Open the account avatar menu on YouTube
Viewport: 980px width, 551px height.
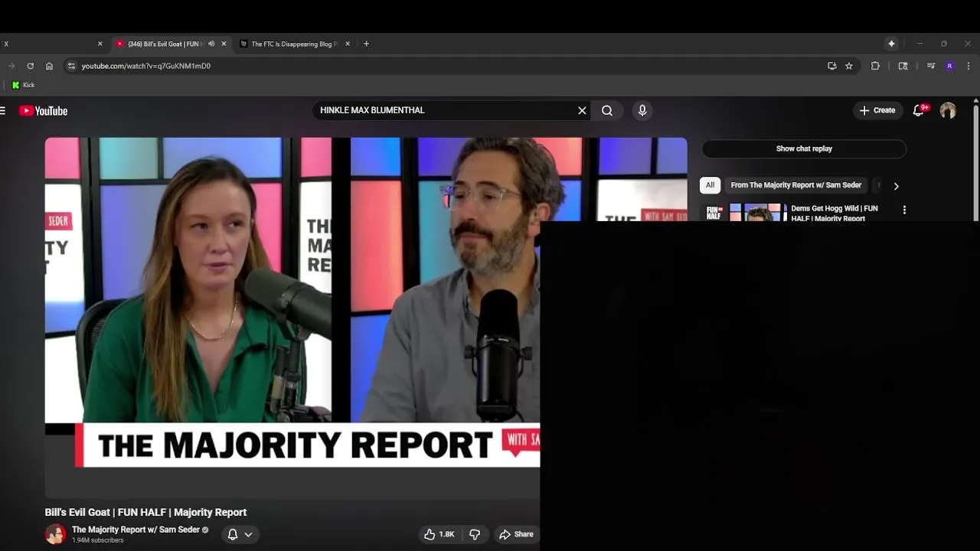coord(948,110)
